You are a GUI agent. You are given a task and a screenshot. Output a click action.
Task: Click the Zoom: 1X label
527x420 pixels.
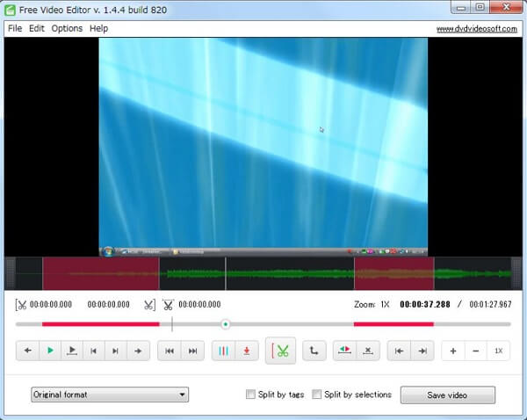(x=372, y=304)
